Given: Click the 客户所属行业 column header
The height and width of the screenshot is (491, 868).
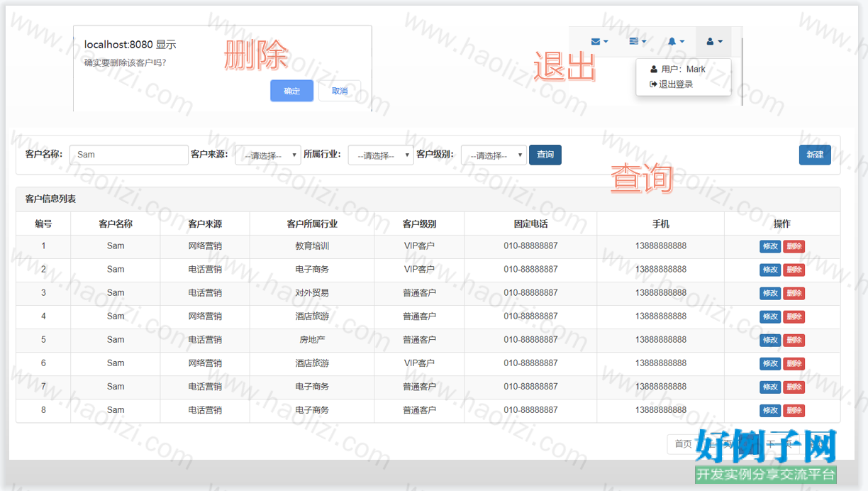Looking at the screenshot, I should pyautogui.click(x=312, y=224).
